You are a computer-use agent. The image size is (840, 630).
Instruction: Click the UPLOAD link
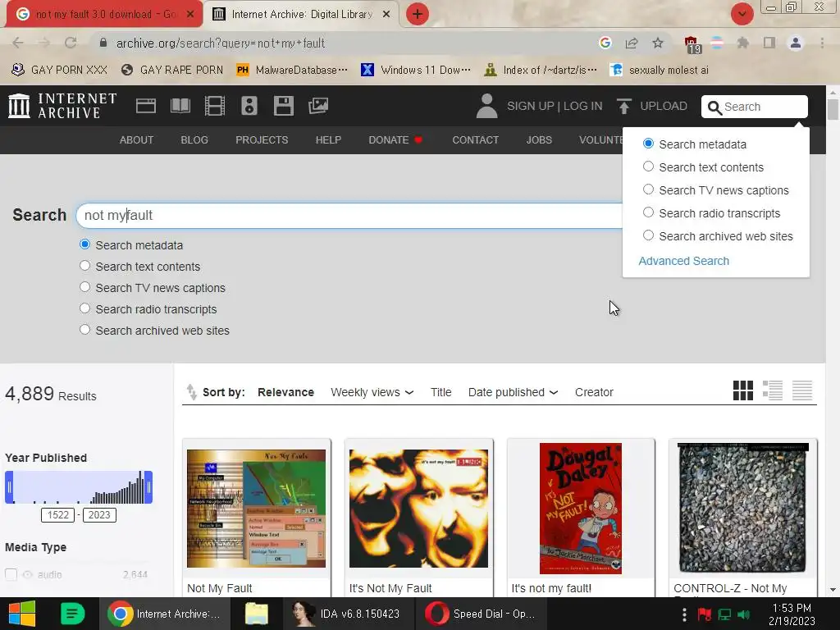(x=663, y=106)
